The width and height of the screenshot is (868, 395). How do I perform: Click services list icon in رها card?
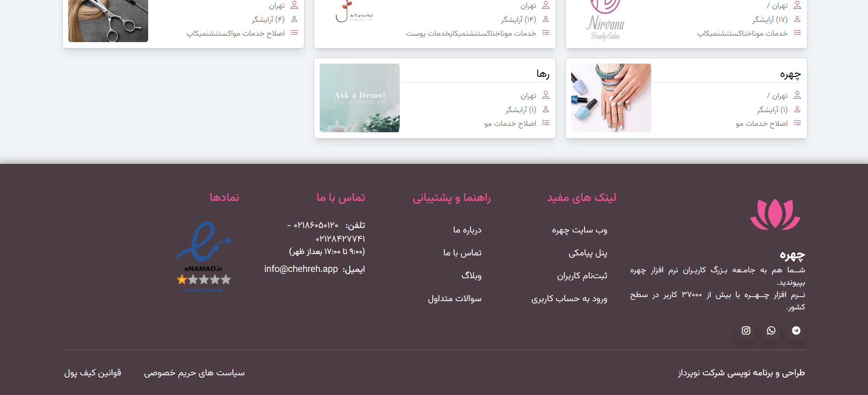click(546, 123)
